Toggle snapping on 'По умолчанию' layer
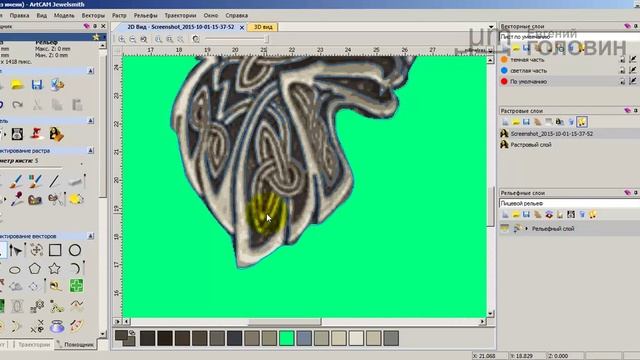The width and height of the screenshot is (640, 360). (633, 82)
